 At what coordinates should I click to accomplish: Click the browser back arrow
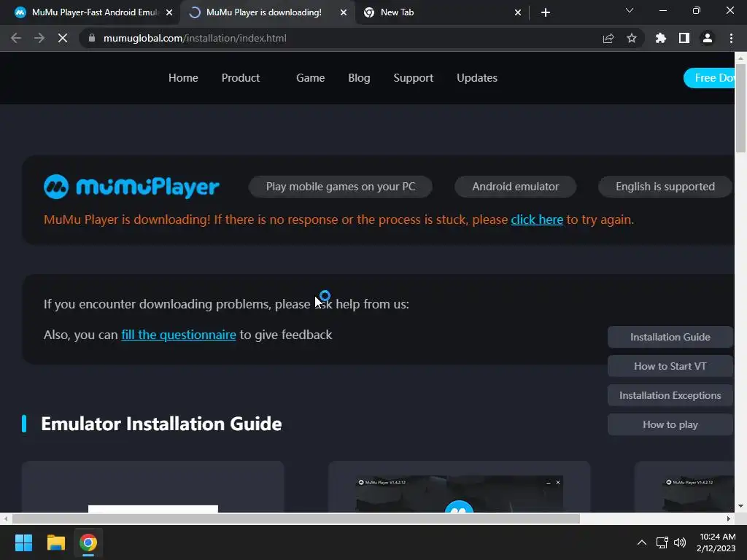tap(16, 38)
